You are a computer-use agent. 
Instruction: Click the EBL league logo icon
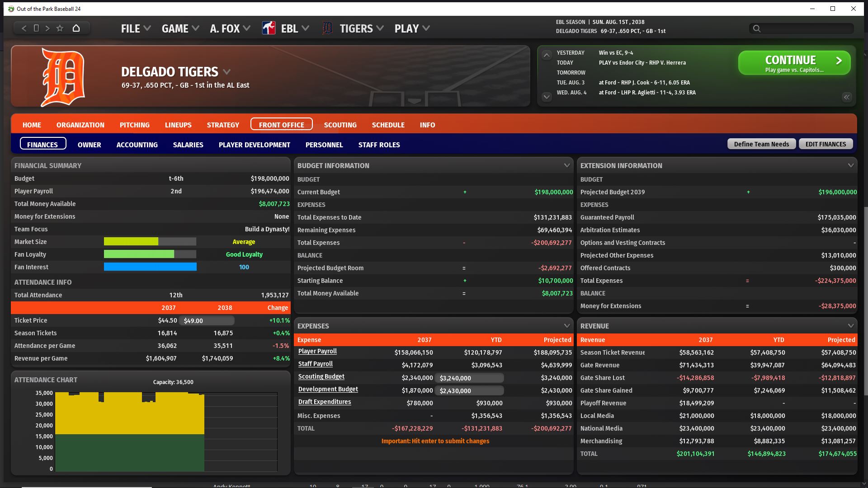coord(269,28)
